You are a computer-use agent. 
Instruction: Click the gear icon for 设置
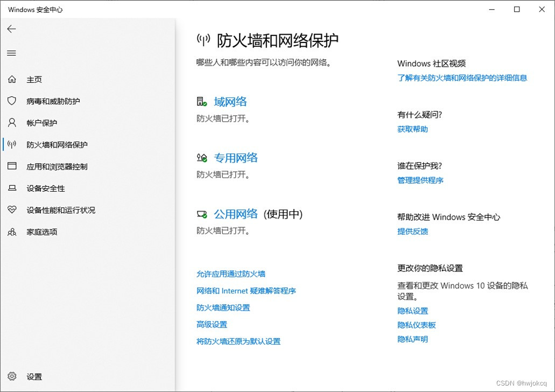pos(12,376)
